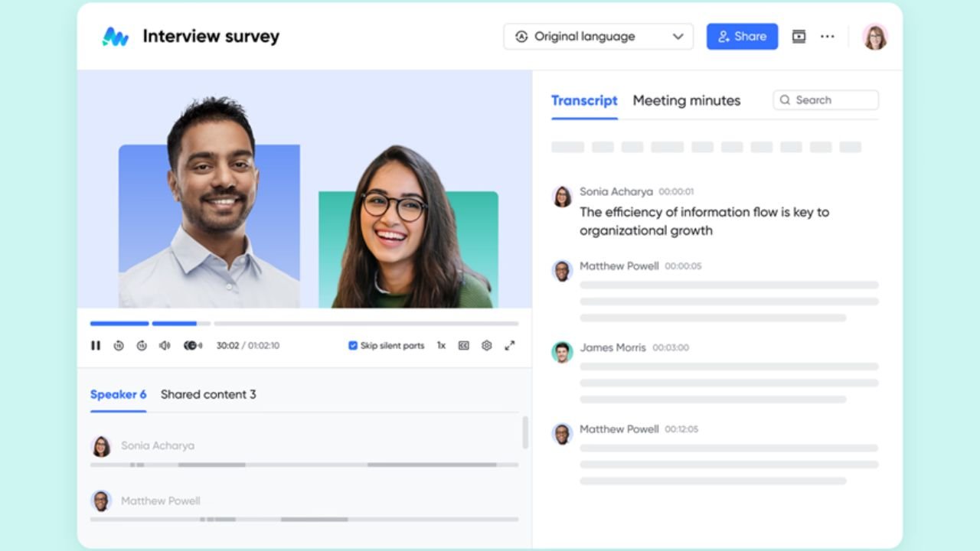
Task: Click the video progress bar
Action: pos(306,323)
